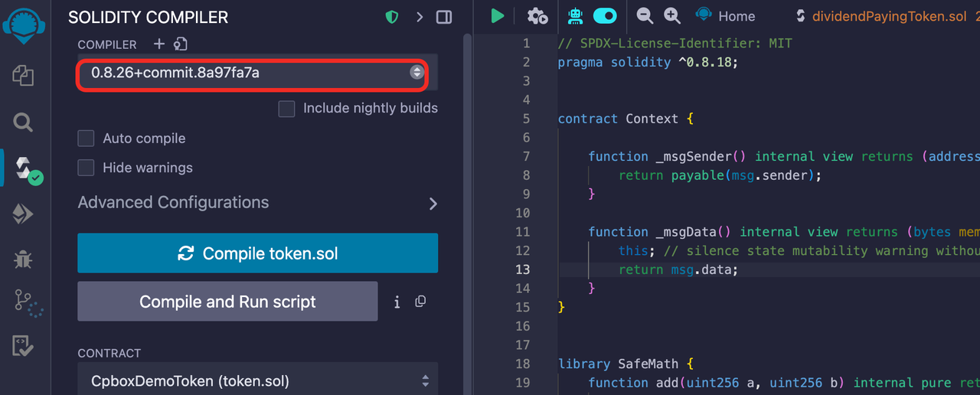Tick Include nightly builds checkbox
Viewport: 980px width, 395px height.
click(286, 109)
